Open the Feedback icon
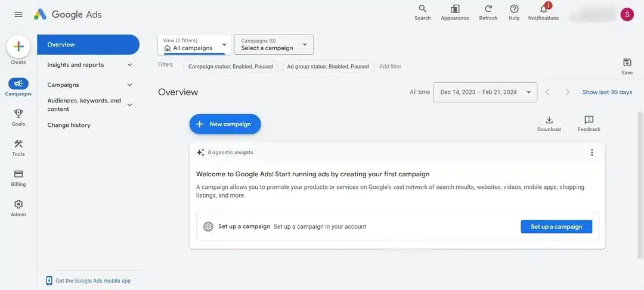This screenshot has width=644, height=290. [x=589, y=120]
